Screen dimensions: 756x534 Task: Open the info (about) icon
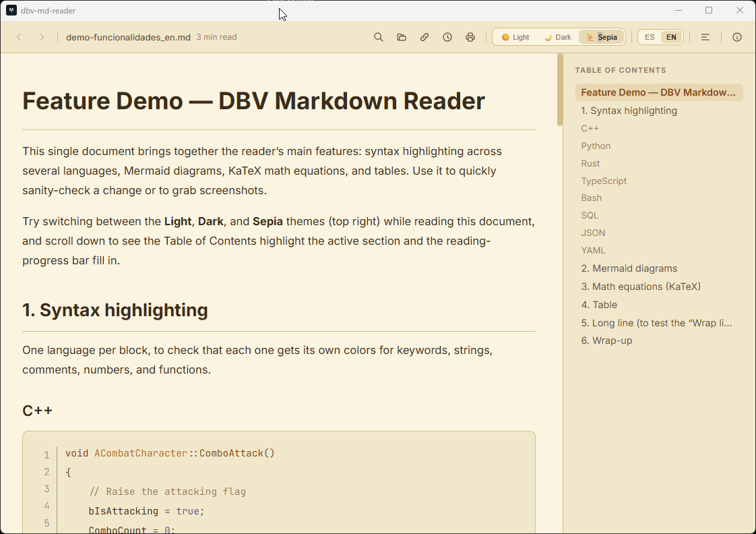tap(736, 37)
